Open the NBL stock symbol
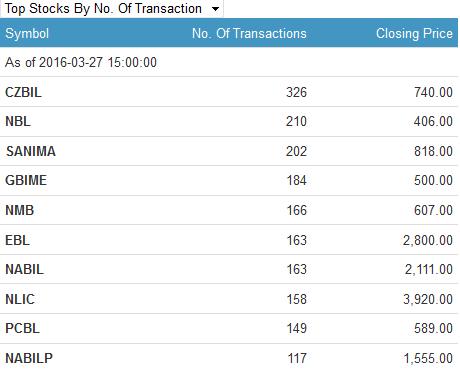Screen dimensions: 460x372 (x=18, y=121)
